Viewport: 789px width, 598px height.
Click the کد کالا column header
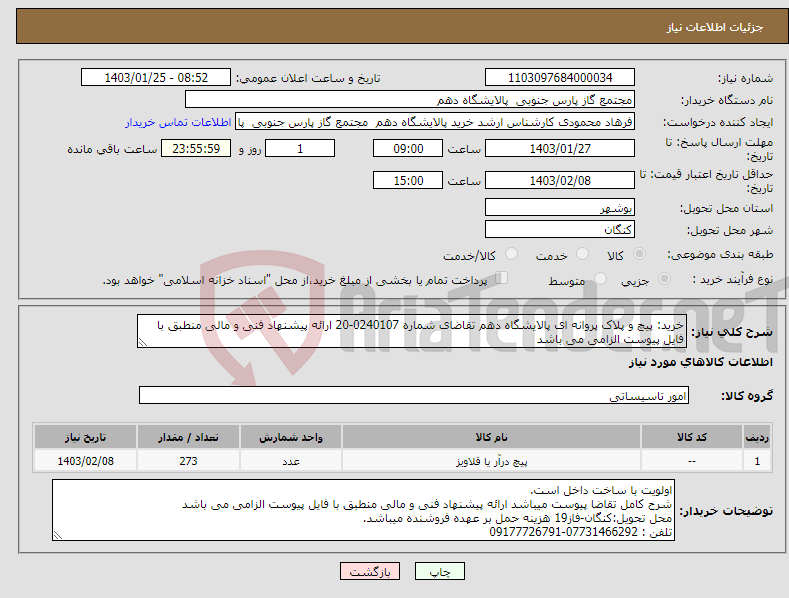pos(692,437)
